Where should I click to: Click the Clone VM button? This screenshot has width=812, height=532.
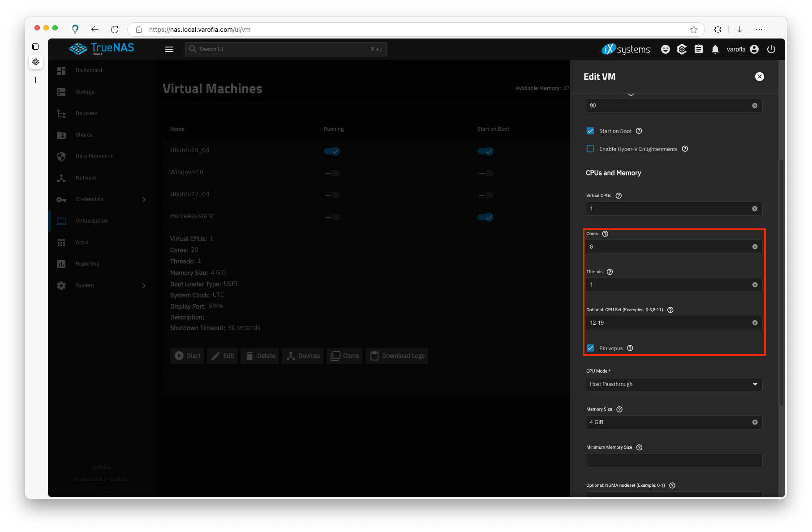pos(345,356)
